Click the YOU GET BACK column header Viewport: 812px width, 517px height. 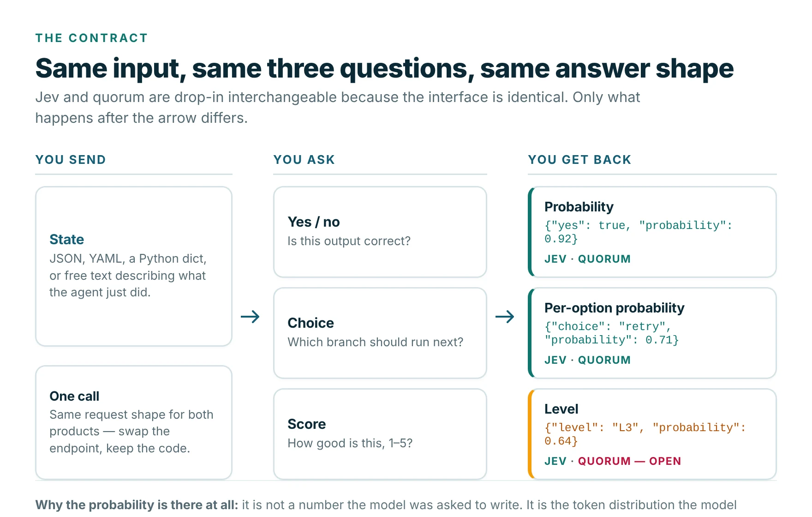click(579, 160)
